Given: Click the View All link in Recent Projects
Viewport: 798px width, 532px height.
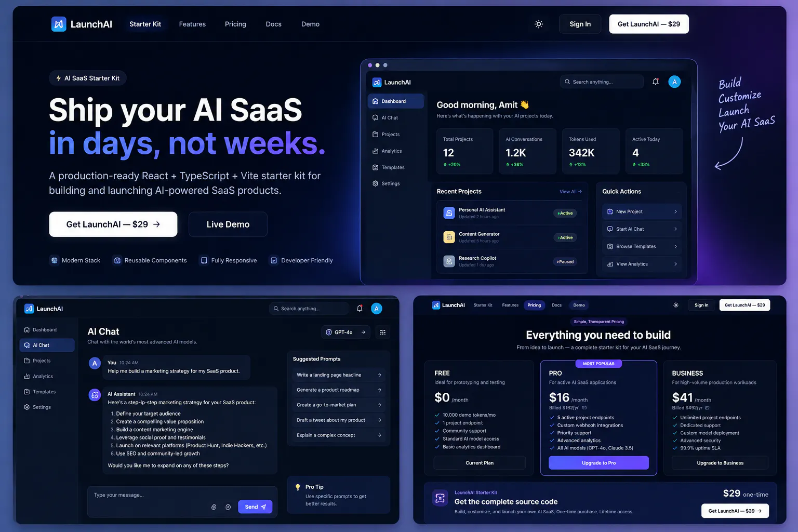Looking at the screenshot, I should coord(570,192).
